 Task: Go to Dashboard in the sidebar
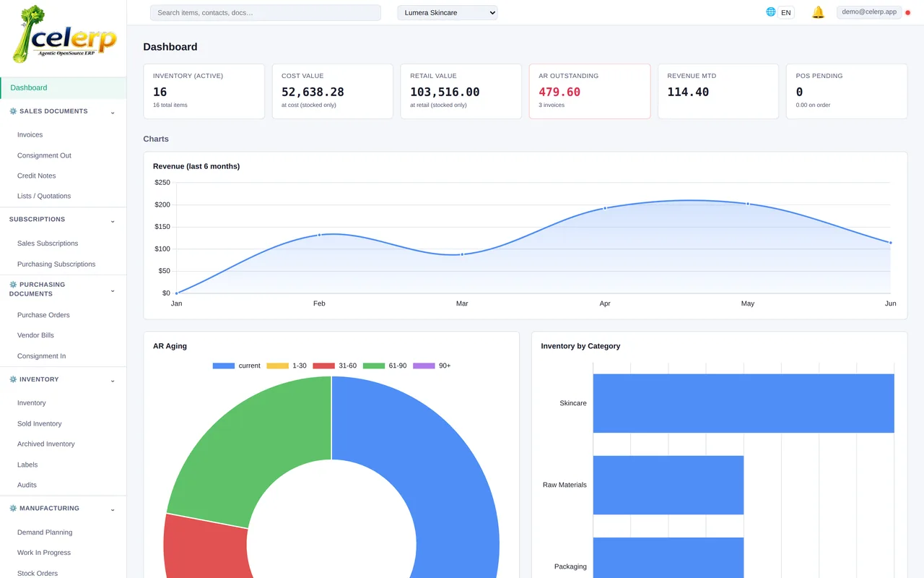pos(63,88)
